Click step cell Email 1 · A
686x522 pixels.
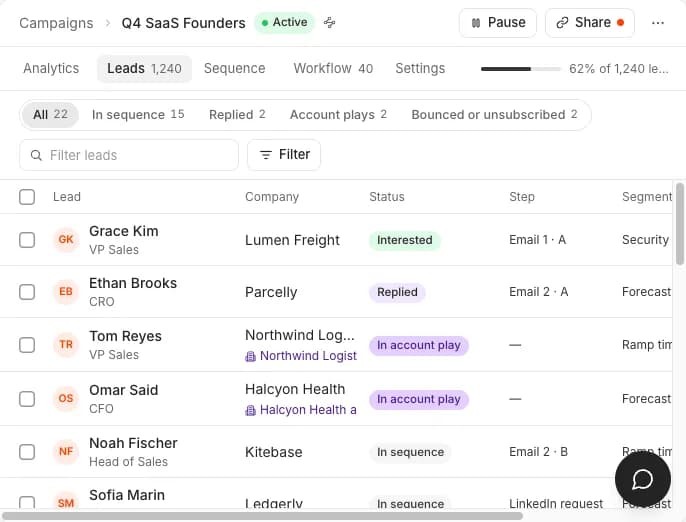[537, 240]
